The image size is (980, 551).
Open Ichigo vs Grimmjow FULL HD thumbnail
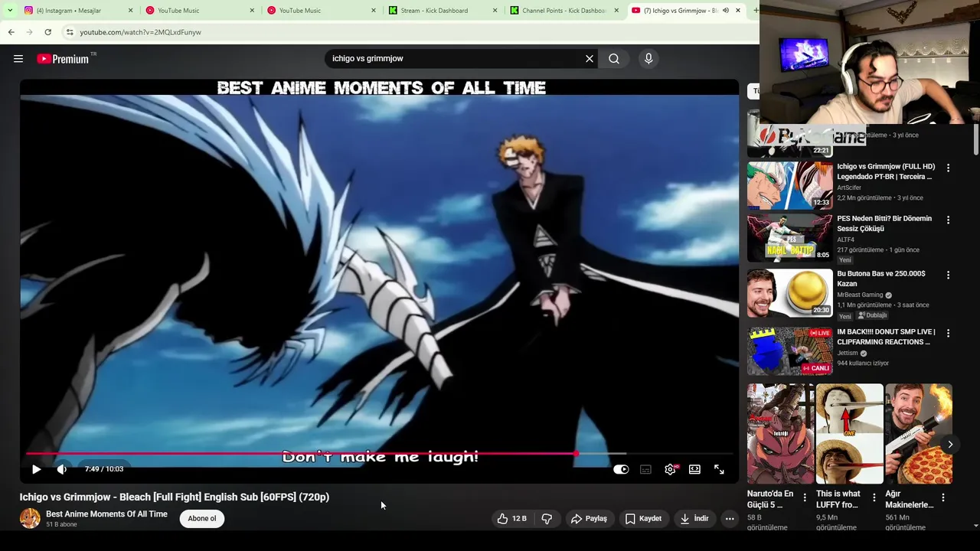click(x=790, y=185)
